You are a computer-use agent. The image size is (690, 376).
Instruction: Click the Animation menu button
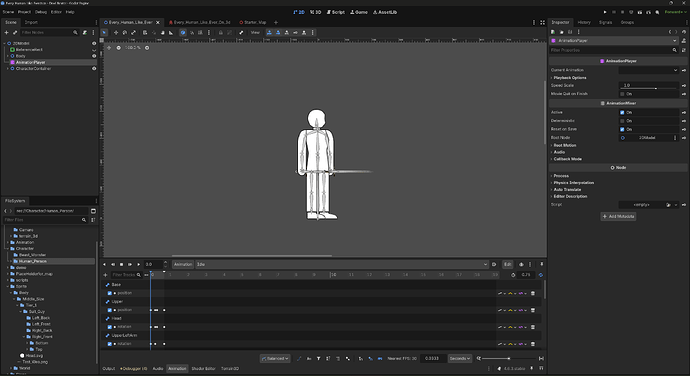pos(183,264)
